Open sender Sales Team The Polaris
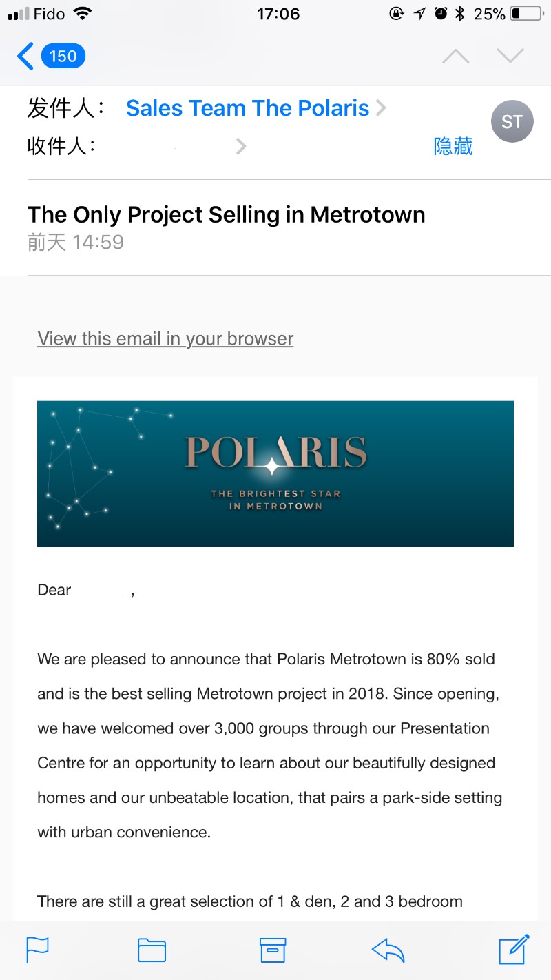The width and height of the screenshot is (551, 980). pyautogui.click(x=248, y=108)
